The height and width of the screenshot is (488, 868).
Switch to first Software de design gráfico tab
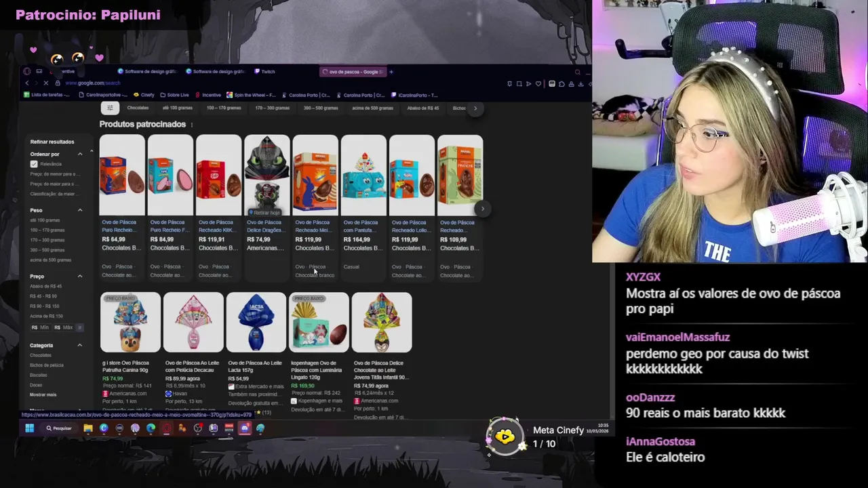pos(147,72)
